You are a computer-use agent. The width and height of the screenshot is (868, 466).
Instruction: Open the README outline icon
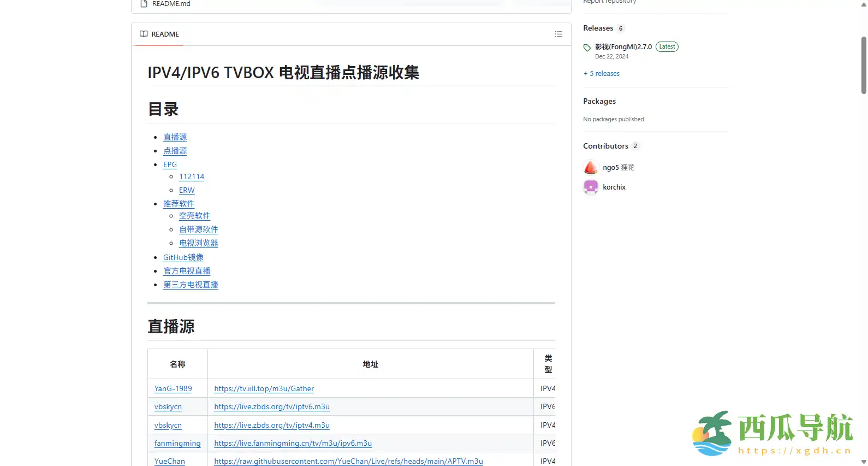click(558, 34)
